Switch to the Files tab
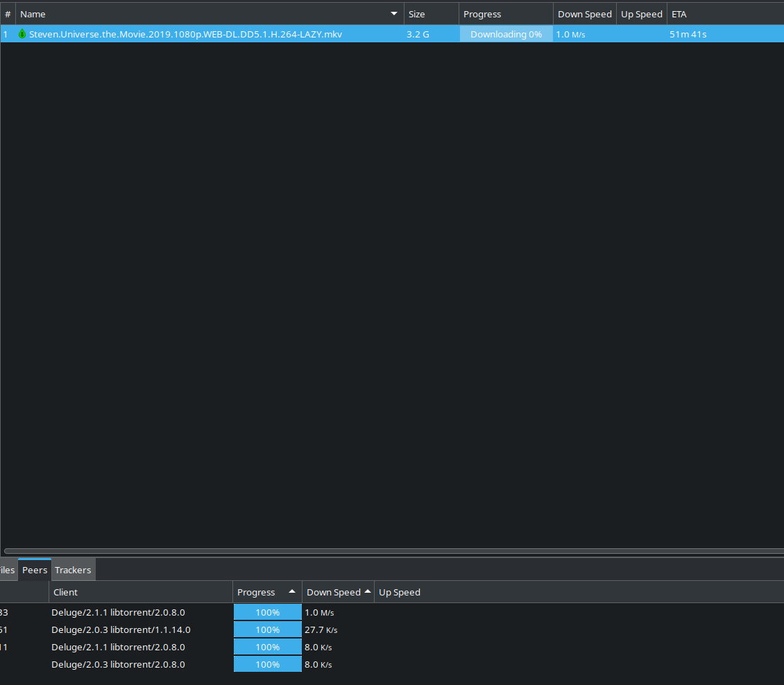 [7, 570]
